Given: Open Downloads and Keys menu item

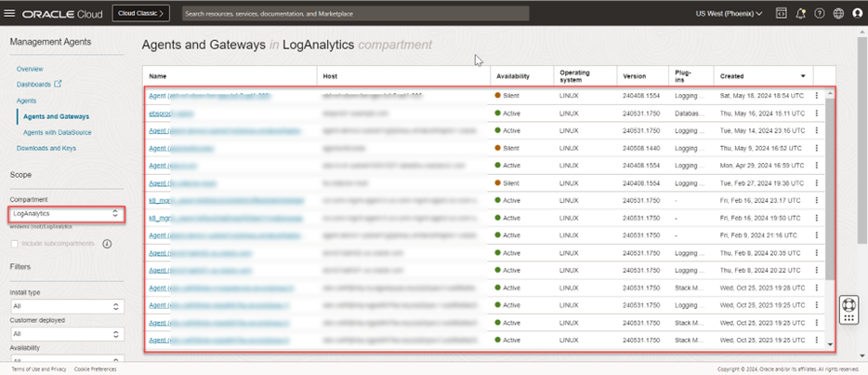Looking at the screenshot, I should tap(46, 149).
